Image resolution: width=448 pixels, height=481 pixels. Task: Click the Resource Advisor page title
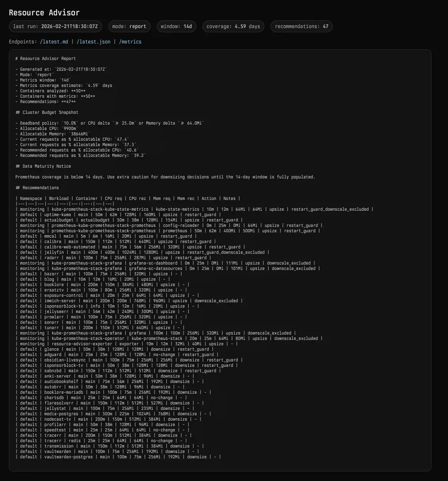pos(44,13)
